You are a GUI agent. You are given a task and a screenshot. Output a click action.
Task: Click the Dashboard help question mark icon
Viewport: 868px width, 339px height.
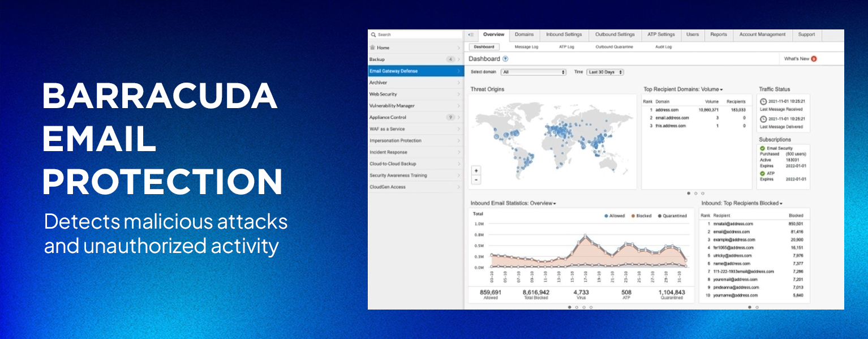[x=505, y=59]
